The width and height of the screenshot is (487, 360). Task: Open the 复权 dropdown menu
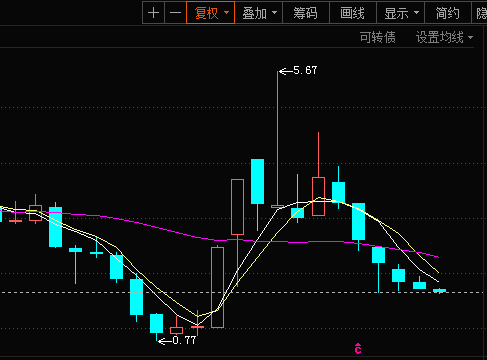coord(210,13)
